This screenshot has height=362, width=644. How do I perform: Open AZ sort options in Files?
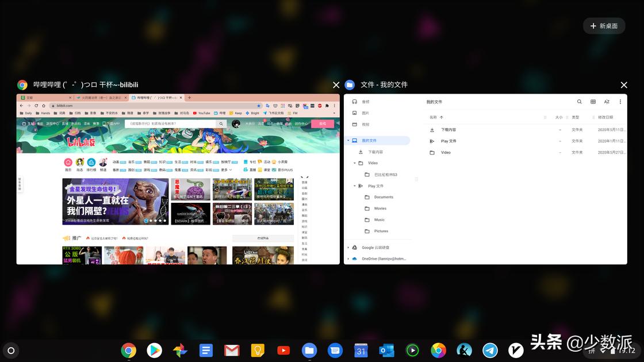click(607, 101)
